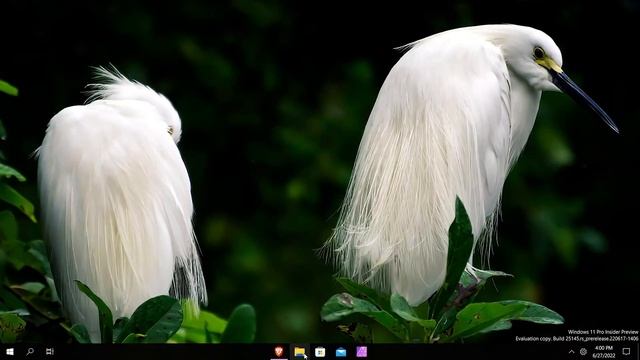Expand hidden system tray icons chevron
Screen dimensions: 640x360
pos(571,352)
